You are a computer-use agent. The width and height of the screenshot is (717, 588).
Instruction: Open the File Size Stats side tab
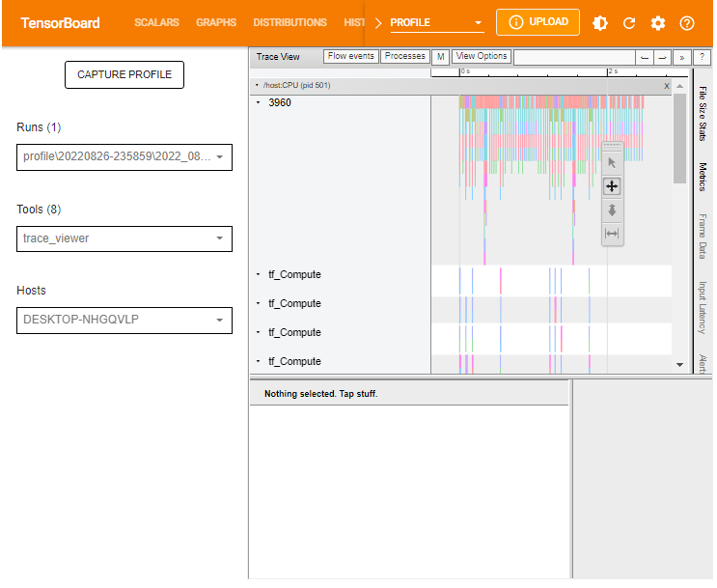pyautogui.click(x=703, y=114)
